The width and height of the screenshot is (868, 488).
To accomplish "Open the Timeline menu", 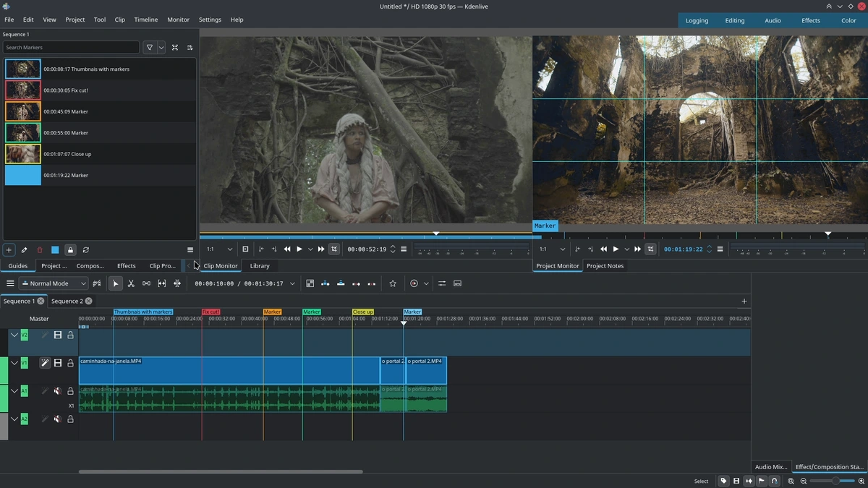I will click(x=145, y=20).
